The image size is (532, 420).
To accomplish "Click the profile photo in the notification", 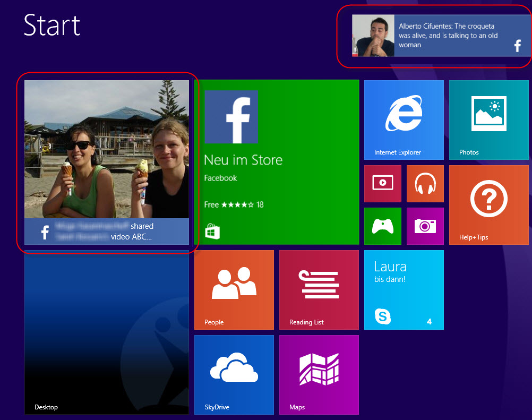I will pyautogui.click(x=373, y=36).
